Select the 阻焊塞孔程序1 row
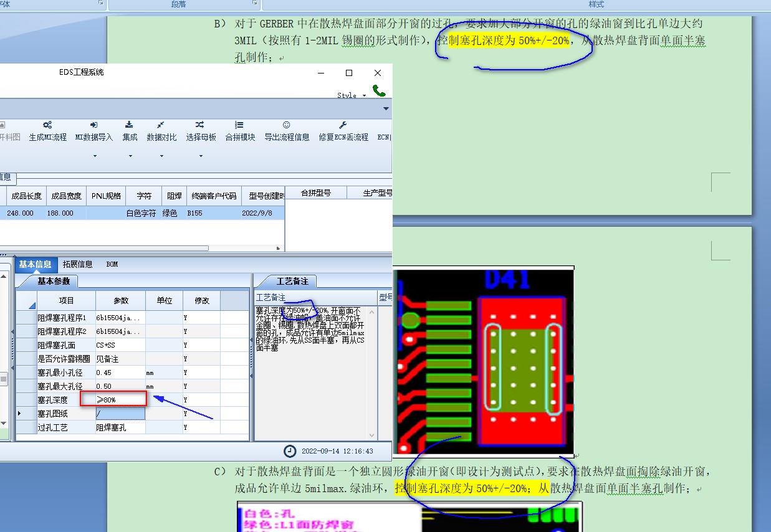This screenshot has height=532, width=771. (132, 317)
